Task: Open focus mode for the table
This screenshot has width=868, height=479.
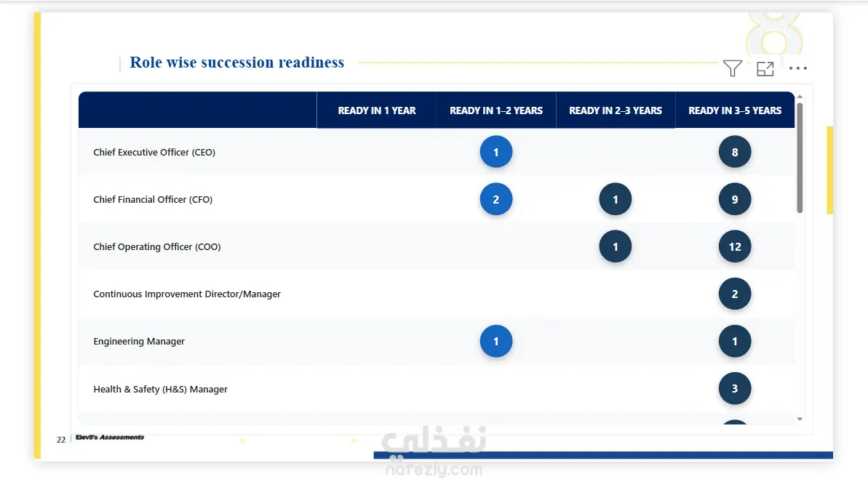Action: click(765, 68)
